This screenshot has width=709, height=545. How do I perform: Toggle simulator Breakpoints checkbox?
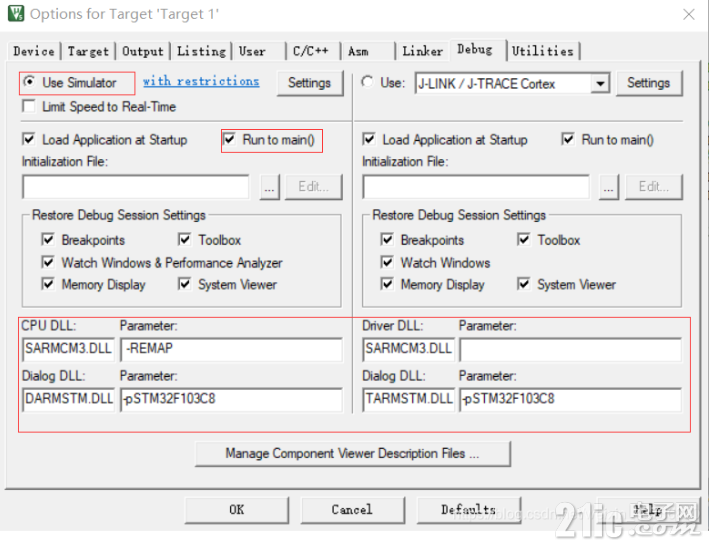(48, 239)
